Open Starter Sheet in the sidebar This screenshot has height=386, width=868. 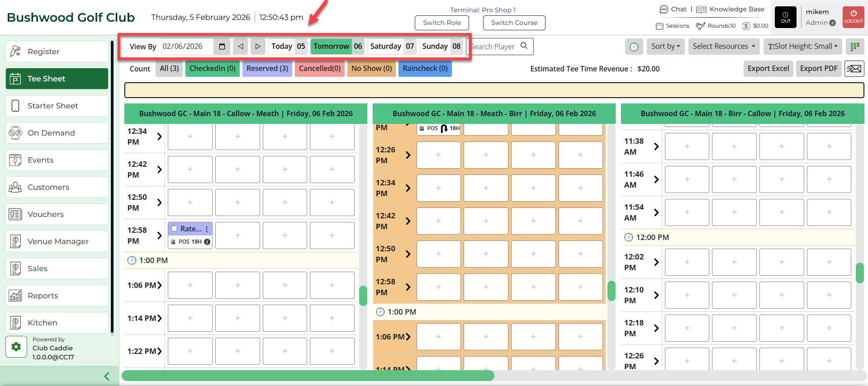[57, 106]
